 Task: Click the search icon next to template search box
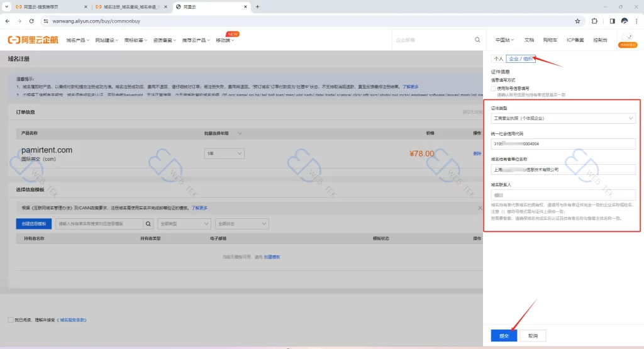148,224
